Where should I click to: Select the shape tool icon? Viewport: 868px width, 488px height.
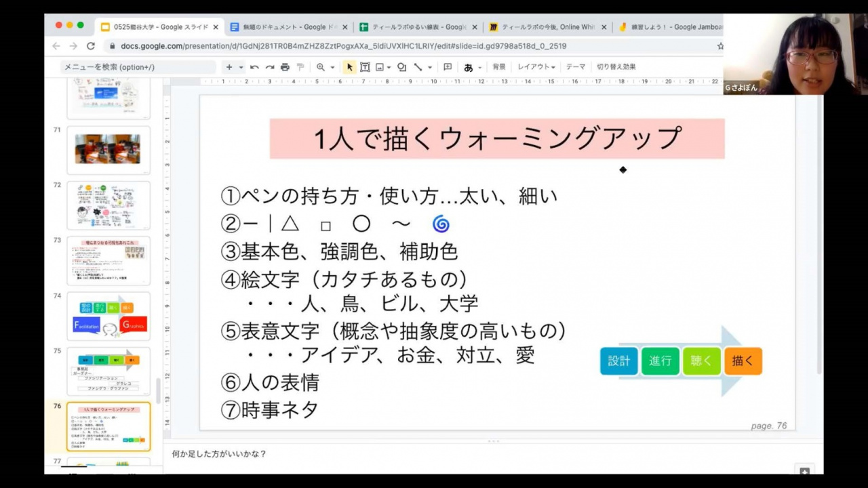(x=401, y=67)
